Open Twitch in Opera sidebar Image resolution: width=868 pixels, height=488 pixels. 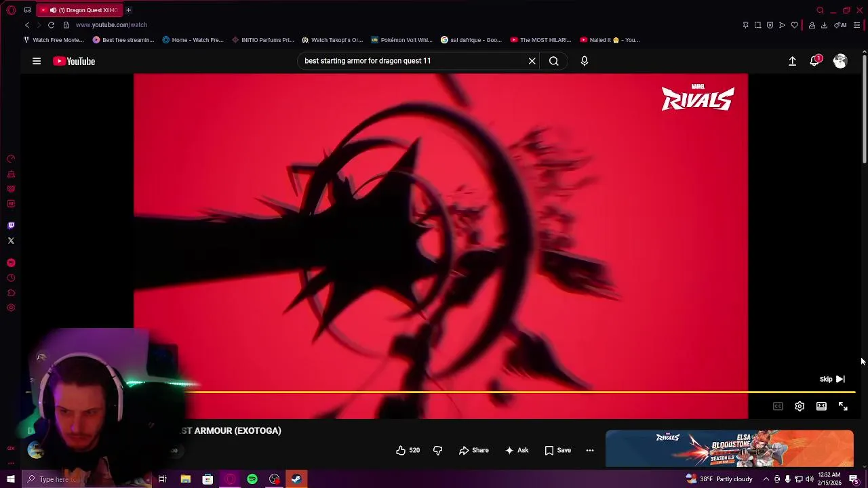click(x=11, y=226)
